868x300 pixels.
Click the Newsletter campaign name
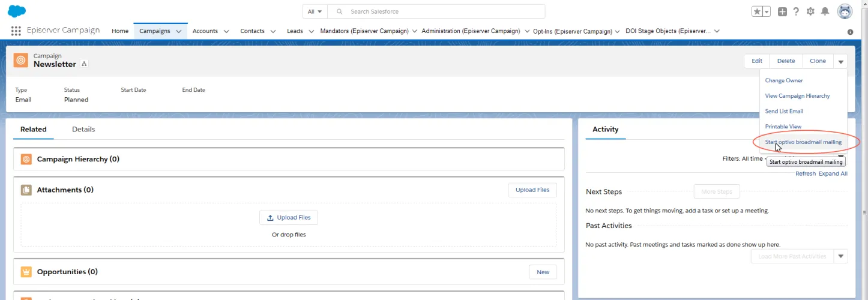[55, 64]
